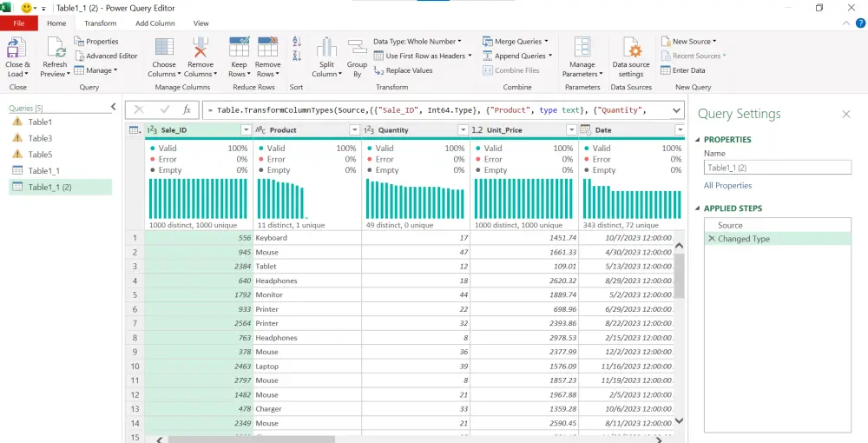
Task: Click the Manage Parameters icon
Action: [582, 48]
